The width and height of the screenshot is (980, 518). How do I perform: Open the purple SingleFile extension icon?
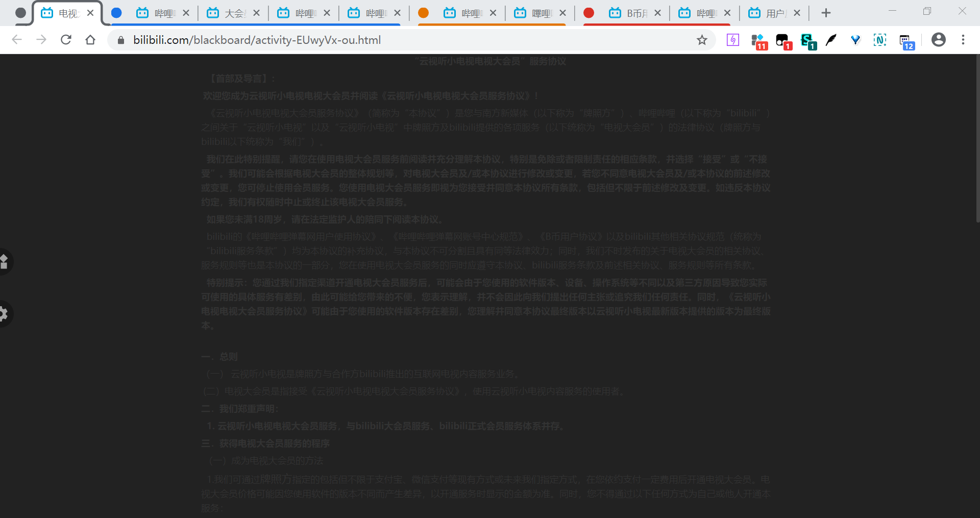[x=732, y=40]
